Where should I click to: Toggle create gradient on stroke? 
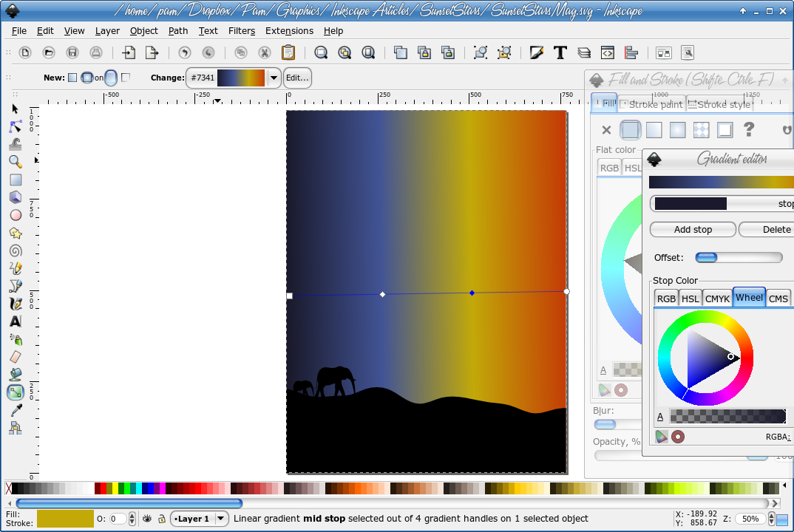[x=126, y=77]
